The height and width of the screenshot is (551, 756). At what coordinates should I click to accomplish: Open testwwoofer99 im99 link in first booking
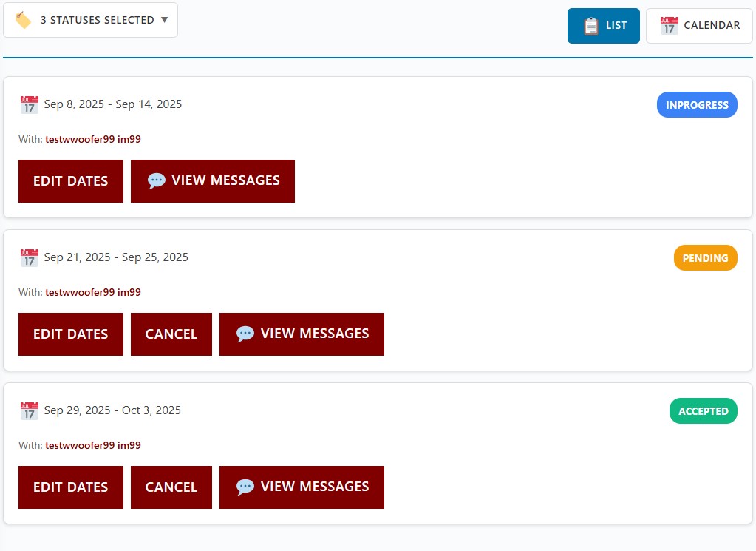[x=93, y=140]
